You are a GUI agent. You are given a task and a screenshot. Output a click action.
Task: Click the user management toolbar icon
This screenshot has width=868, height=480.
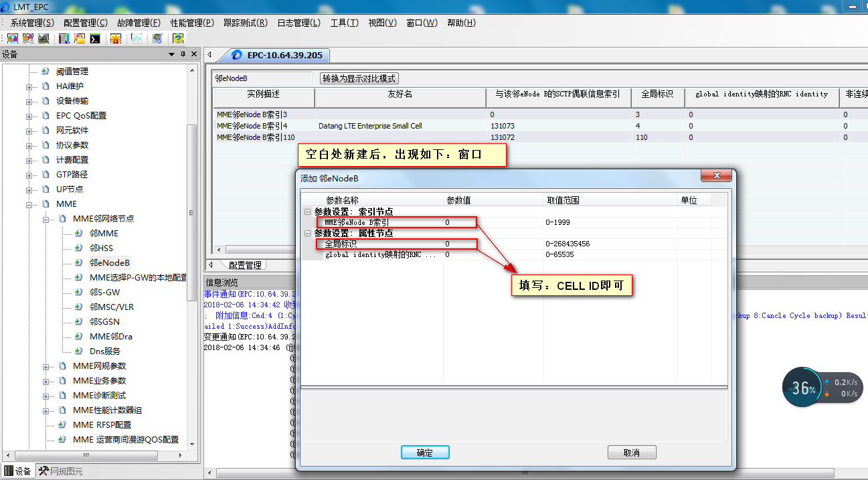point(13,39)
